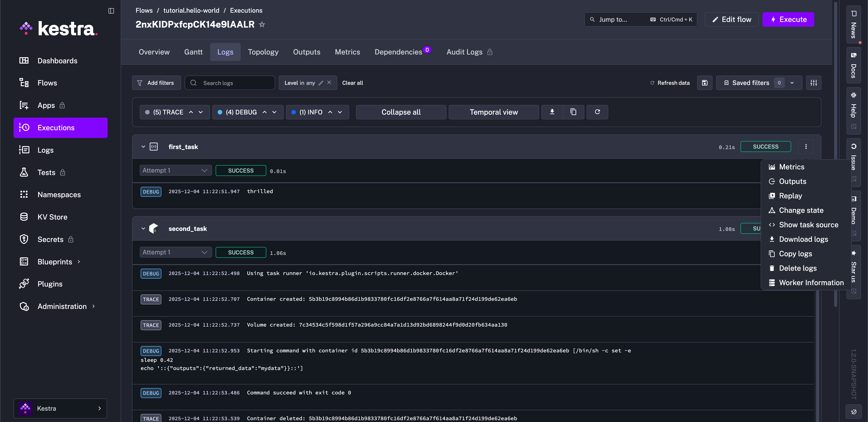
Task: Click the Clear all link
Action: 352,83
